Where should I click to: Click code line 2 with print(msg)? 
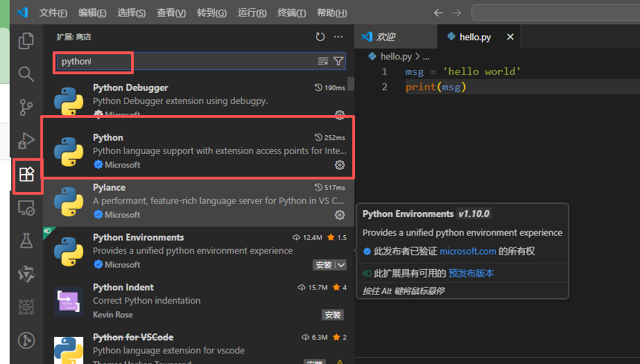click(x=435, y=87)
